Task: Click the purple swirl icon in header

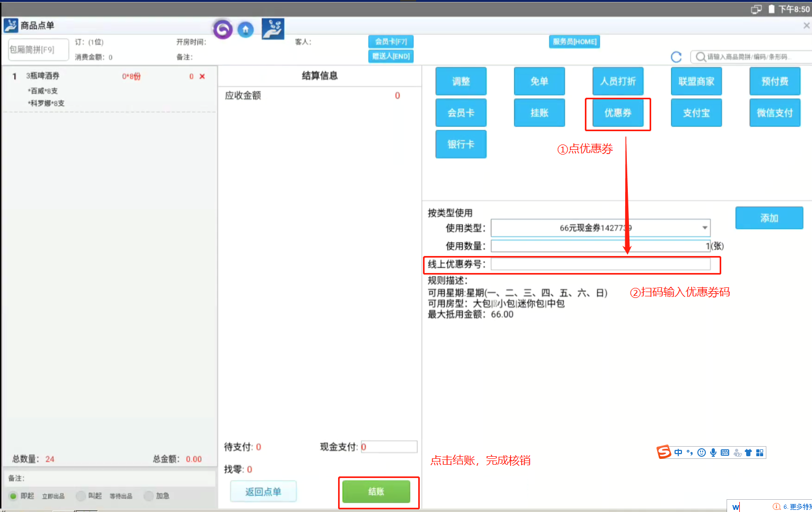Action: point(223,29)
